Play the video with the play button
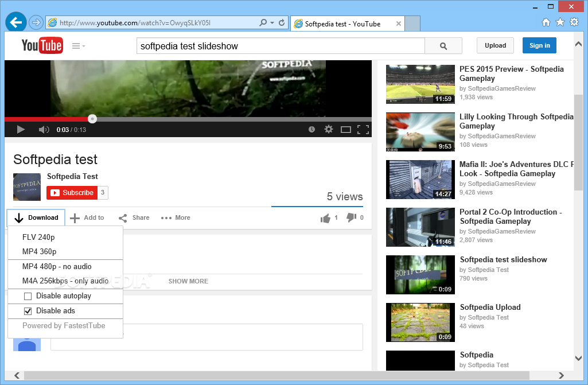Screen dimensions: 588x385 (21, 130)
